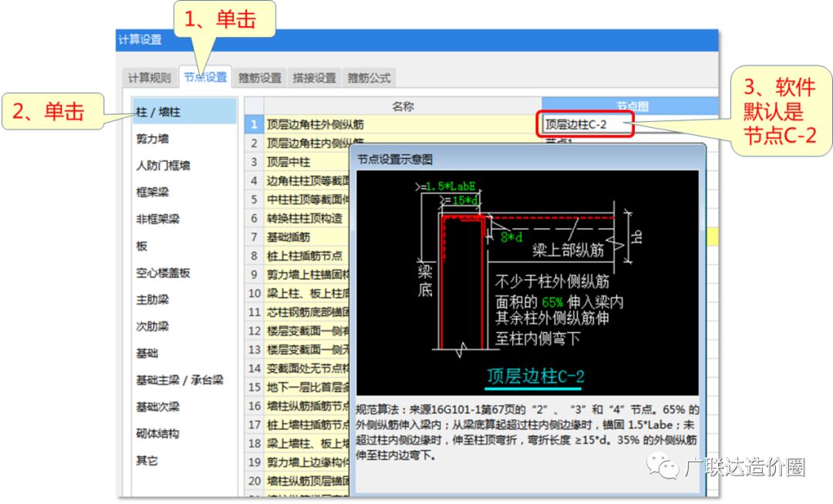833x504 pixels.
Task: Click the 顶层边柱C-2 diagram title
Action: pos(535,376)
